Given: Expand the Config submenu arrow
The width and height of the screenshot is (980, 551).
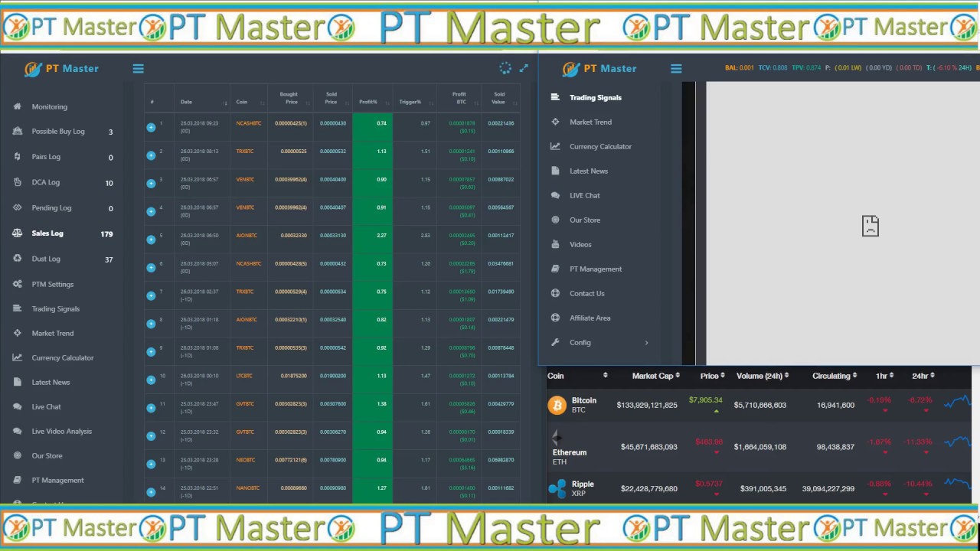Looking at the screenshot, I should (x=646, y=343).
